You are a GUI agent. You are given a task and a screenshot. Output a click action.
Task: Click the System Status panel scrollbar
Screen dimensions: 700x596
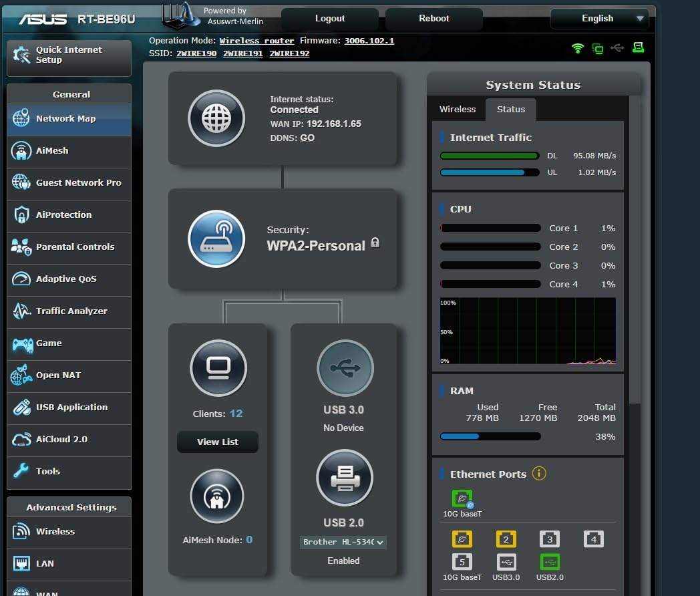coord(635,249)
